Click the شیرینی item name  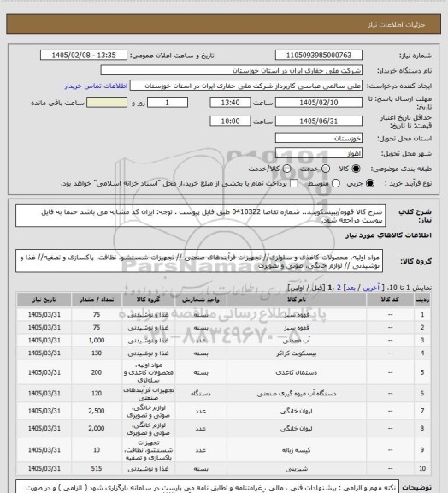[x=297, y=469]
